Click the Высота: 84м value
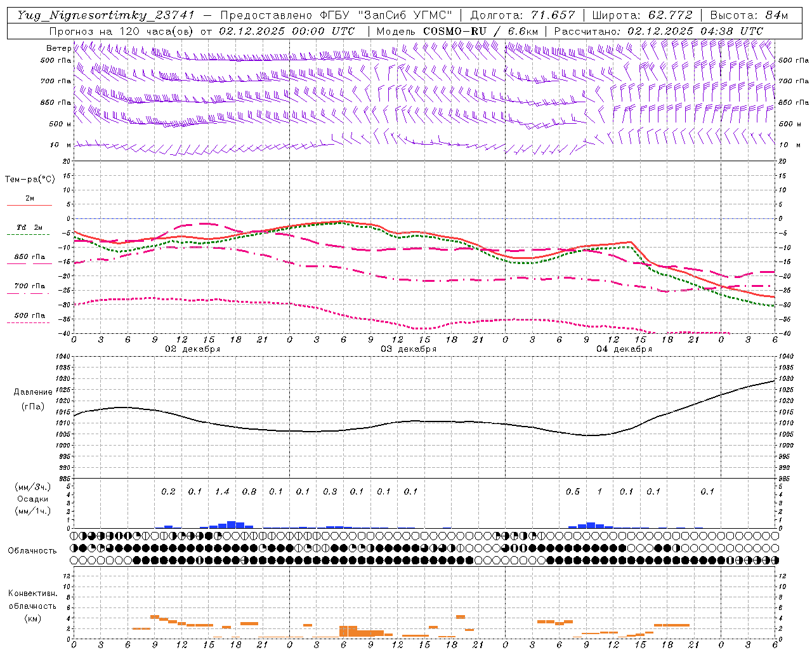Viewport: 812px width, 650px height. tap(749, 15)
